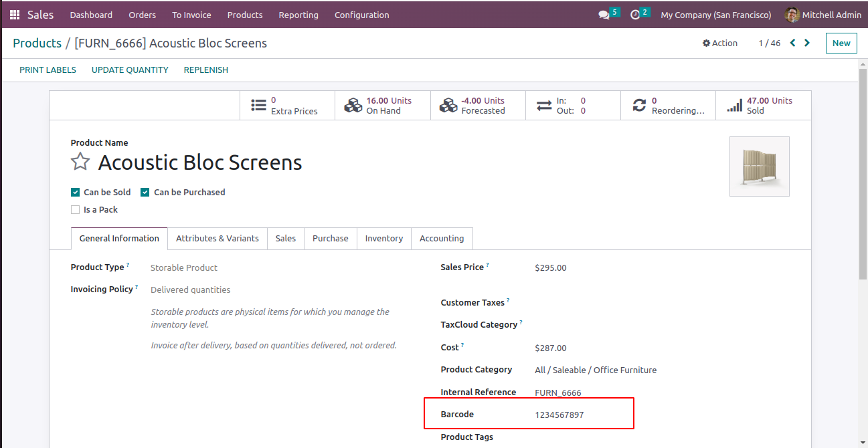The width and height of the screenshot is (868, 448).
Task: Switch to Attributes & Variants tab
Action: [x=217, y=239]
